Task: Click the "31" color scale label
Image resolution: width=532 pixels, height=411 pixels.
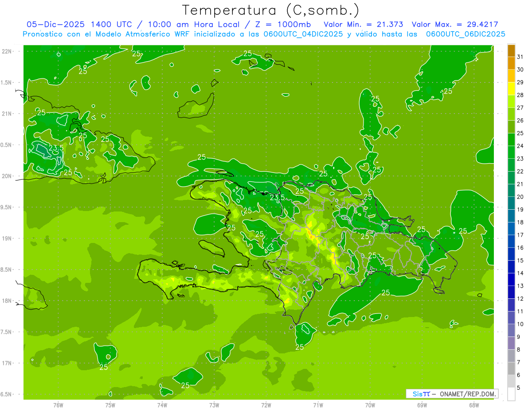Action: pyautogui.click(x=520, y=57)
